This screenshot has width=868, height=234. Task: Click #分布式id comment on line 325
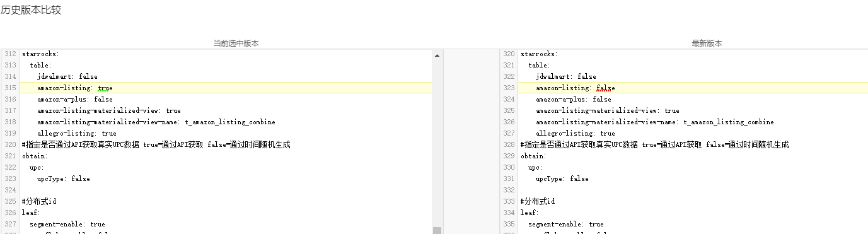click(39, 201)
